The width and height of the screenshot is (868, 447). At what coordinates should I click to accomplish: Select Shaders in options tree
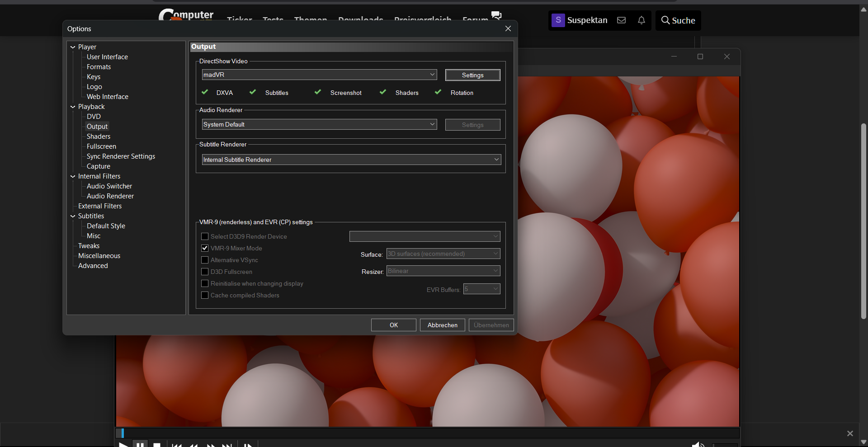point(99,136)
